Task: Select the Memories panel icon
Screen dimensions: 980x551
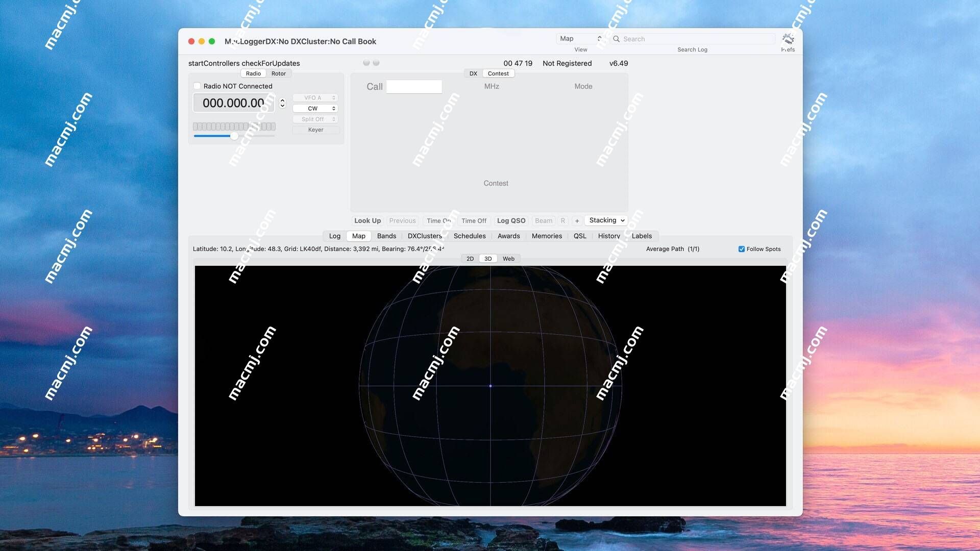Action: [547, 236]
